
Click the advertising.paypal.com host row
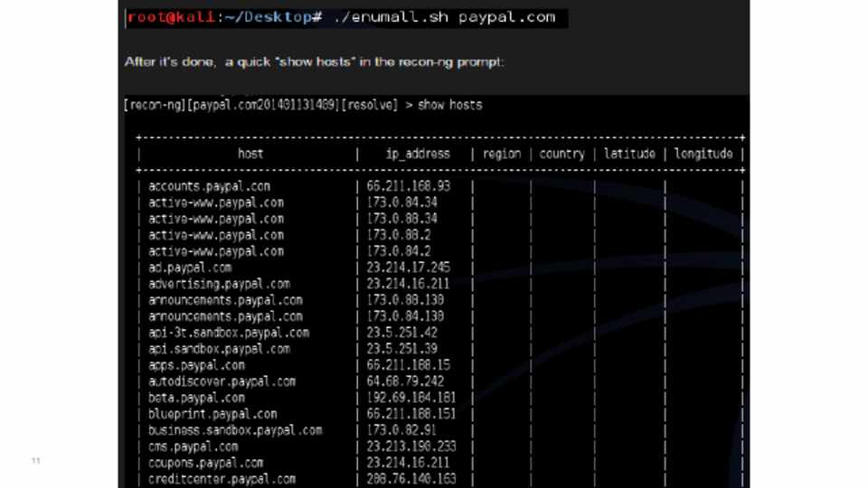[x=219, y=284]
